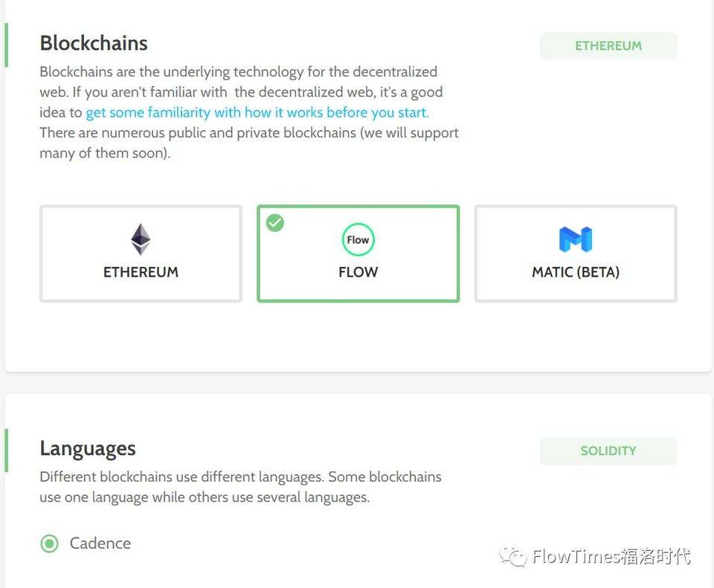Click the Cadence language label

tap(100, 543)
